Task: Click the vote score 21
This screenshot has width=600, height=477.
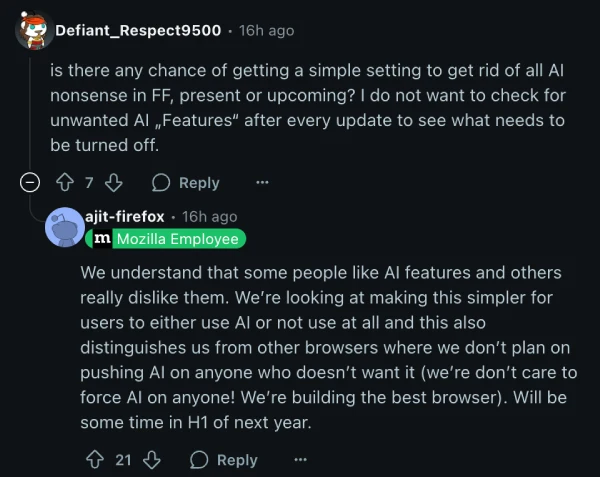Action: pos(123,460)
